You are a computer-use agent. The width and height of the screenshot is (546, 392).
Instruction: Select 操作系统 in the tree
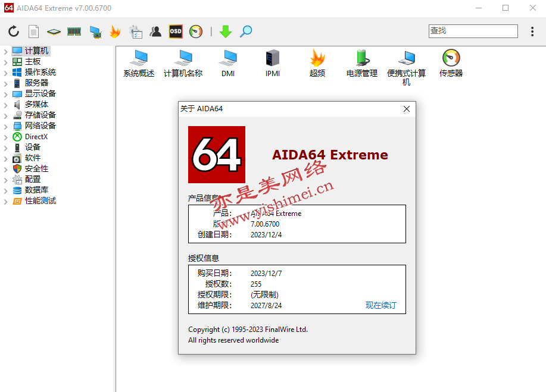tap(40, 73)
